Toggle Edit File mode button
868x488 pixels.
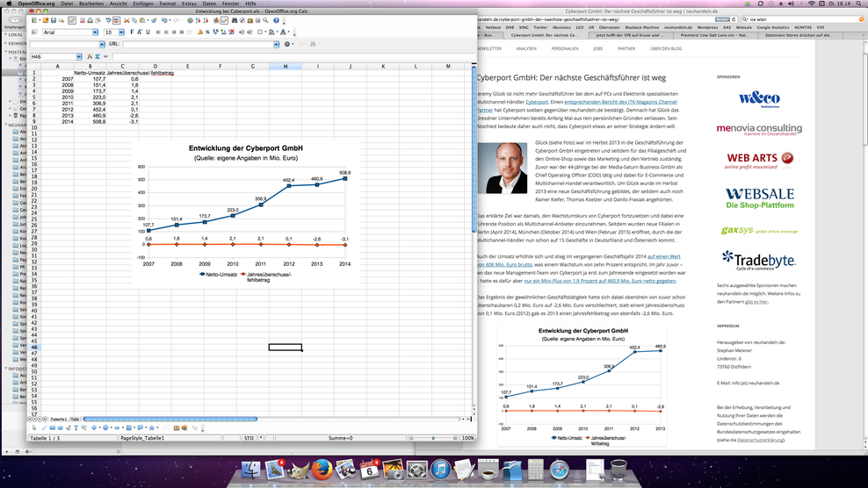pyautogui.click(x=72, y=20)
